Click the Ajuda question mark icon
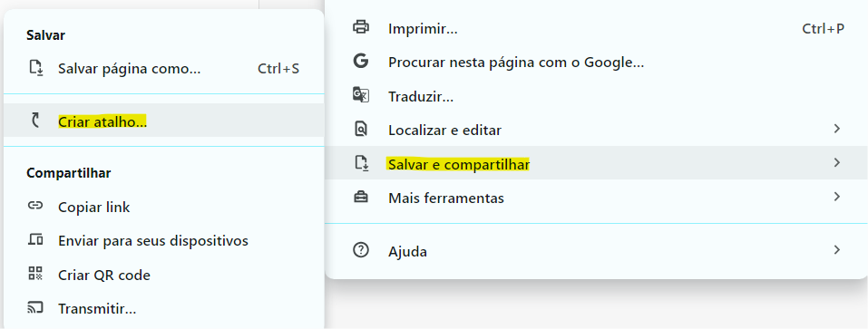868x329 pixels. tap(361, 250)
